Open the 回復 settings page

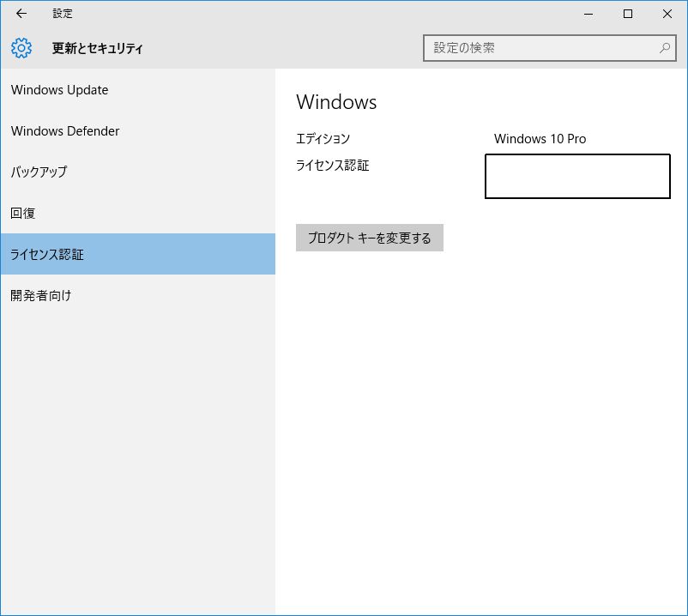[x=23, y=213]
